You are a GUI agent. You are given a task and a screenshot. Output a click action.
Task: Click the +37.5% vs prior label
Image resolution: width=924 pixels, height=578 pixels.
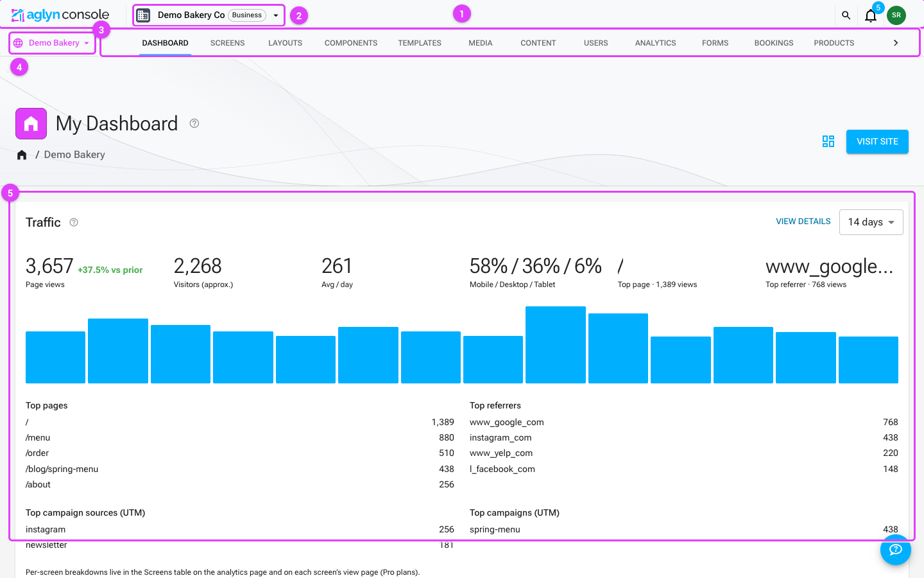[110, 270]
